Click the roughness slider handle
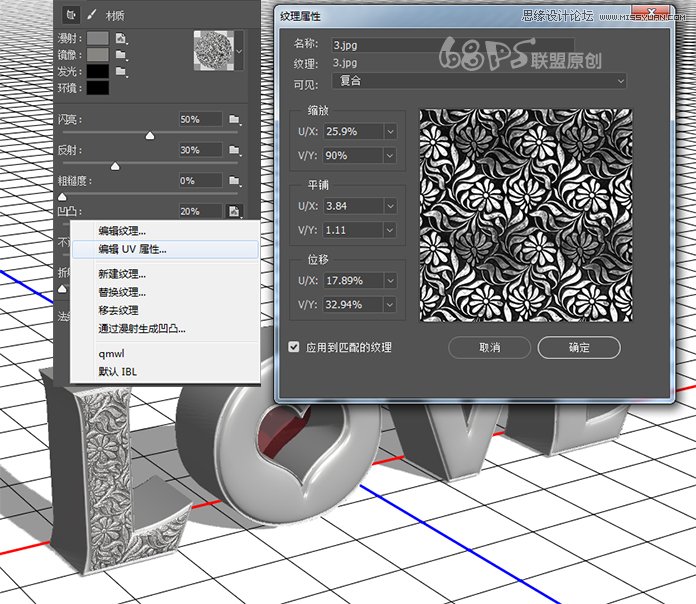Screen dimensions: 696x604 tap(62, 197)
